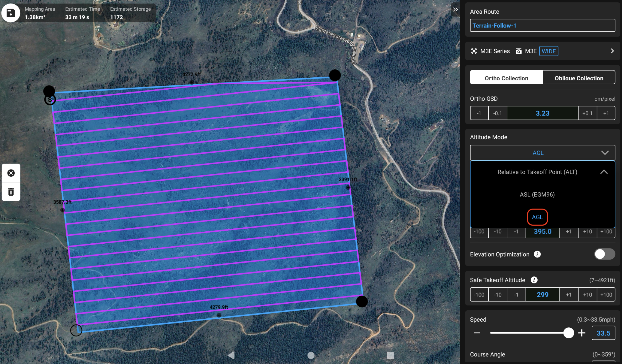Screen dimensions: 622x364
Task: Select the bottom-right polygon vertex
Action: coord(362,301)
